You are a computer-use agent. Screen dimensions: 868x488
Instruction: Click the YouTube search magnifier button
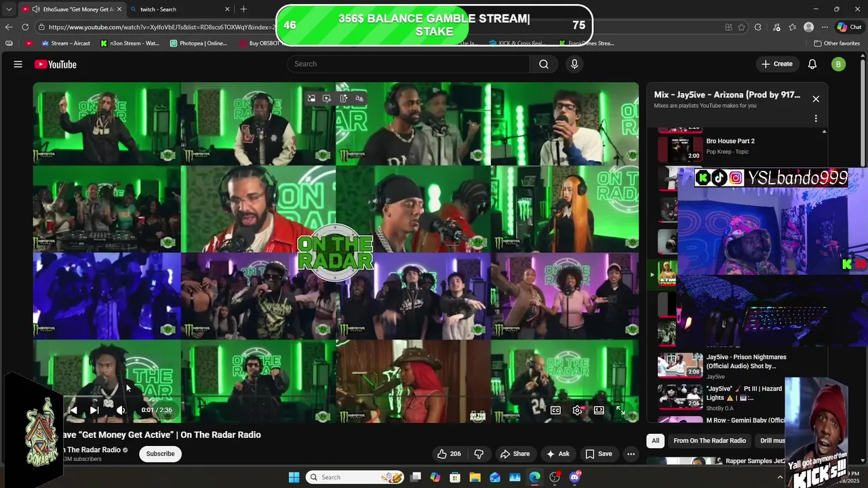[x=544, y=64]
